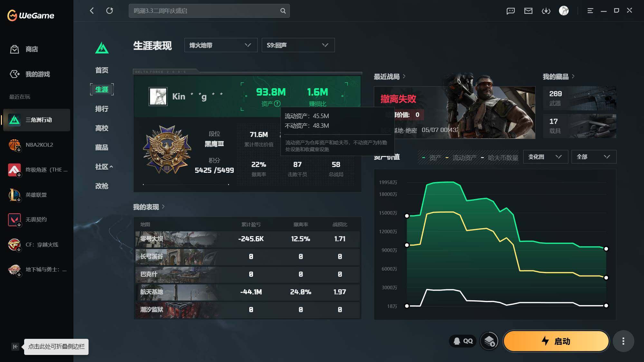Click the 93.8M asset value
644x362 pixels.
click(271, 92)
